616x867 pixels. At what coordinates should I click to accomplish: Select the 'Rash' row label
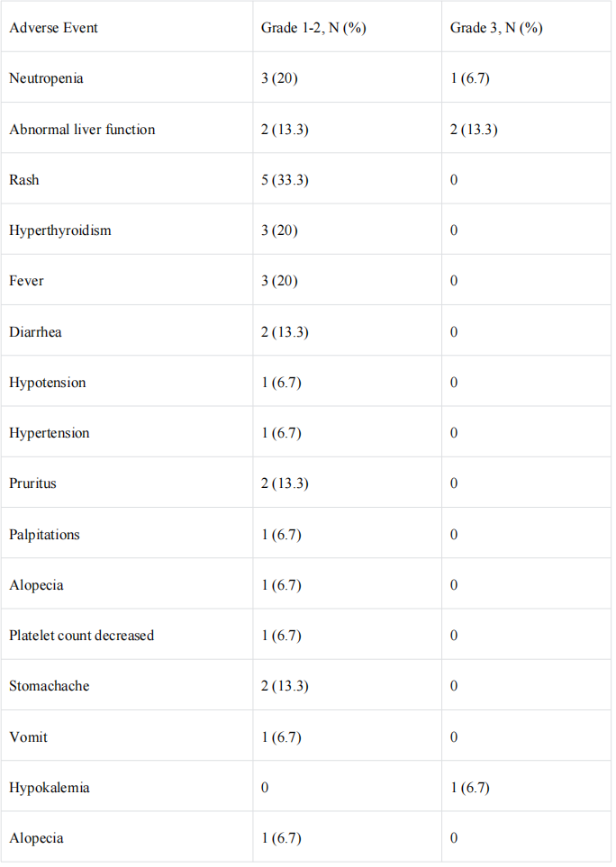(x=24, y=180)
